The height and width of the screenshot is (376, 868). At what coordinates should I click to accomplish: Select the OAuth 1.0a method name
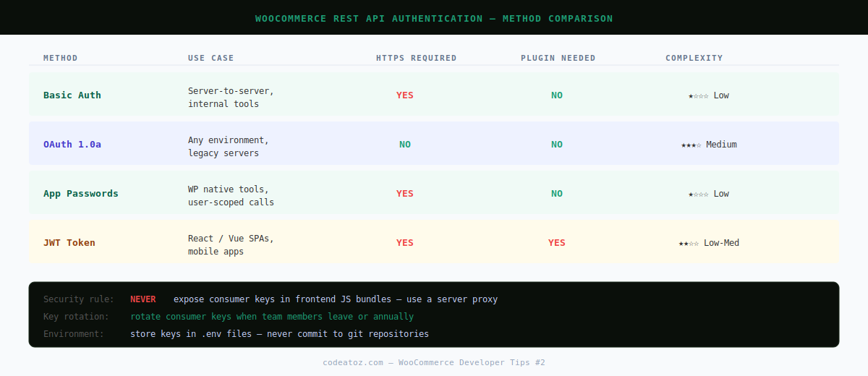(72, 144)
